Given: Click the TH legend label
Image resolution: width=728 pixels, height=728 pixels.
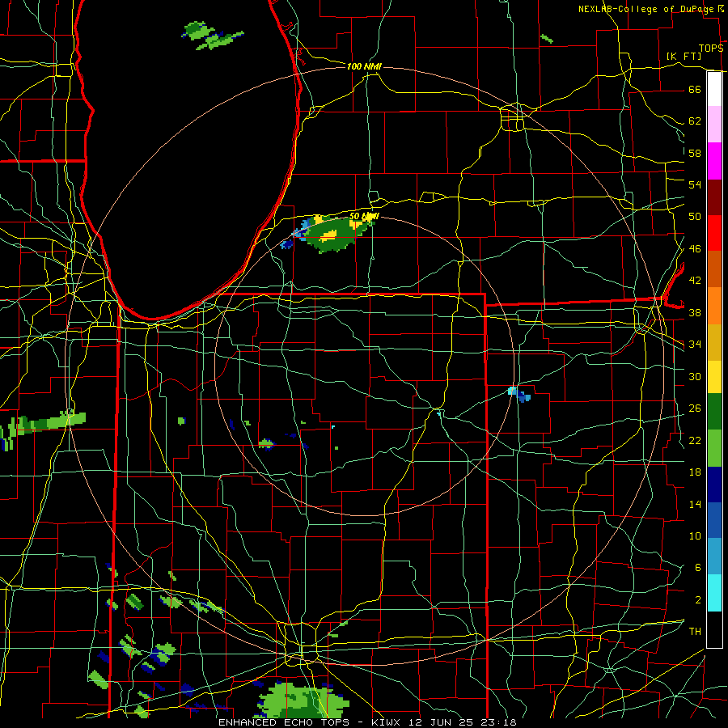Looking at the screenshot, I should tap(695, 632).
